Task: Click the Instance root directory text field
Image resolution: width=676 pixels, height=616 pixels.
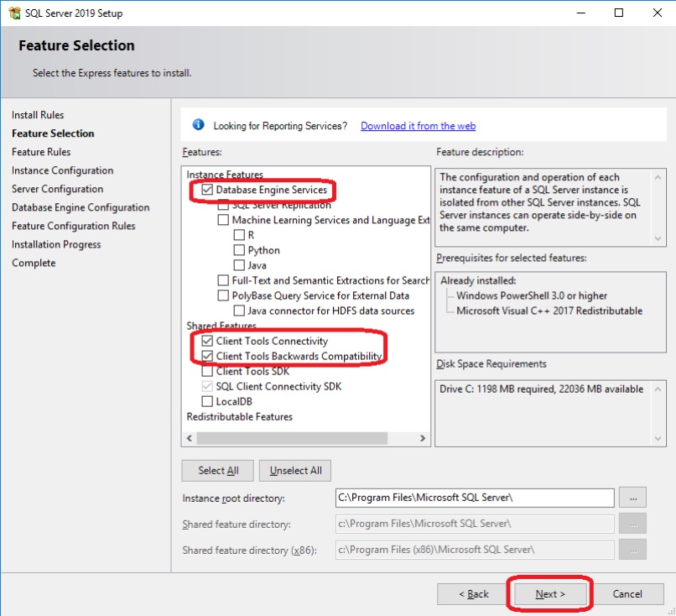Action: (x=474, y=498)
